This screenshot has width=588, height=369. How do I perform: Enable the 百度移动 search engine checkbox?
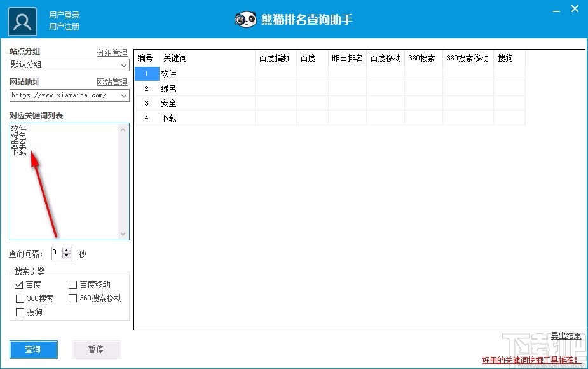pos(73,284)
